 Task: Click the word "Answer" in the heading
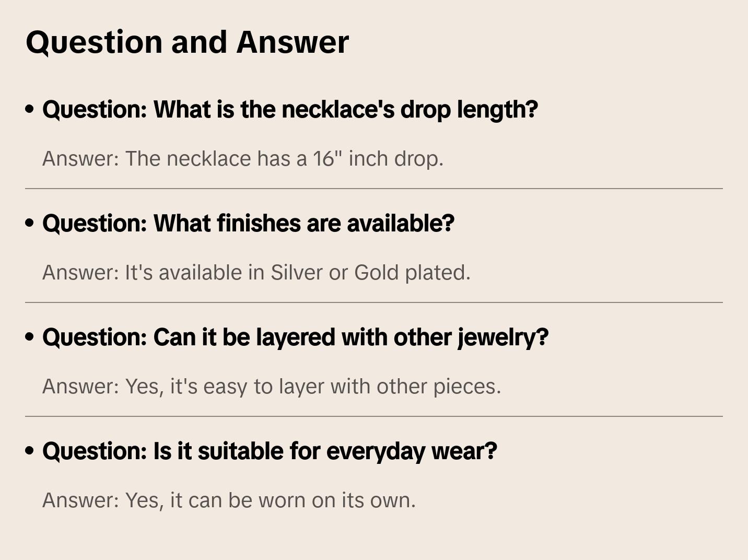[x=293, y=42]
